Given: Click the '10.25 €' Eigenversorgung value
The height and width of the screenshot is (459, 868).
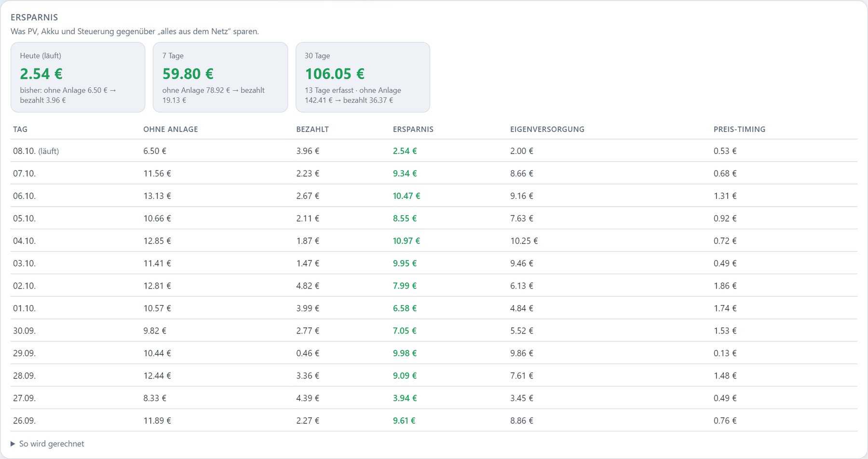Looking at the screenshot, I should point(524,241).
